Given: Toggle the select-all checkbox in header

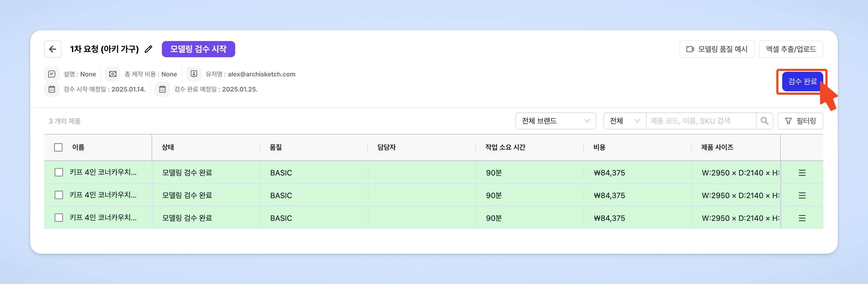Looking at the screenshot, I should (x=58, y=147).
